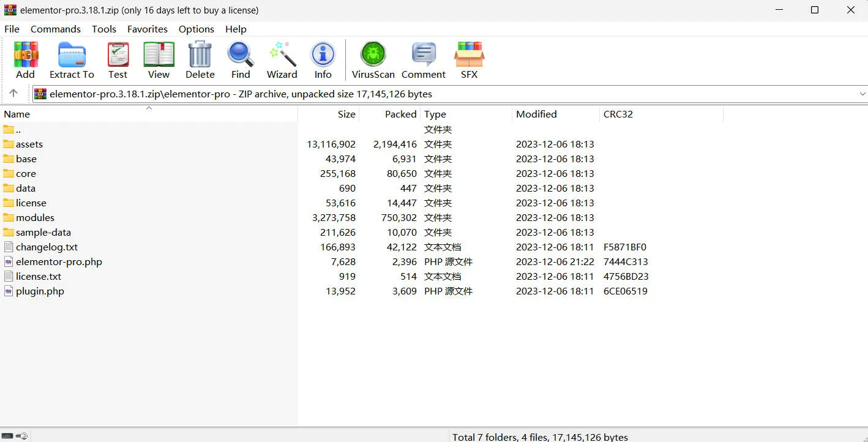Expand the address bar path dropdown
This screenshot has width=868, height=442.
tap(862, 94)
